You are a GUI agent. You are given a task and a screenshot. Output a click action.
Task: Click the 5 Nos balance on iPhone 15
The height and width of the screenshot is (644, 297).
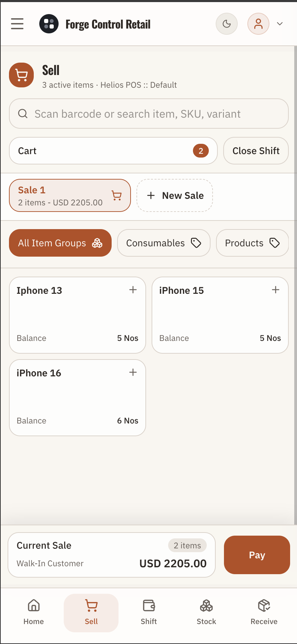point(270,338)
